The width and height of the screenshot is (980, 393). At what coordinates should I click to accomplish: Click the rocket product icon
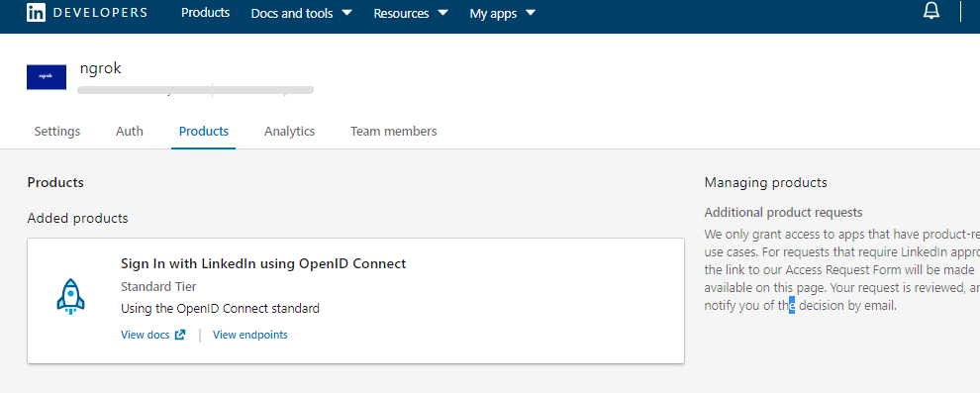(70, 296)
